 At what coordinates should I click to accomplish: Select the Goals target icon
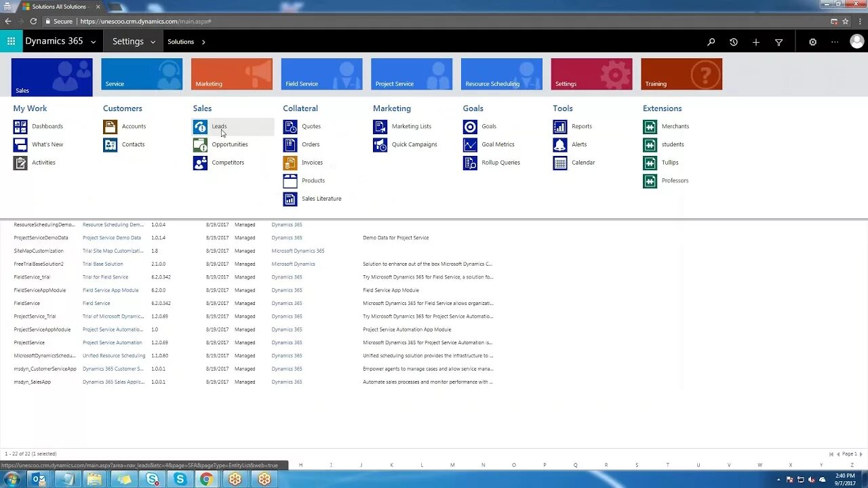point(470,127)
